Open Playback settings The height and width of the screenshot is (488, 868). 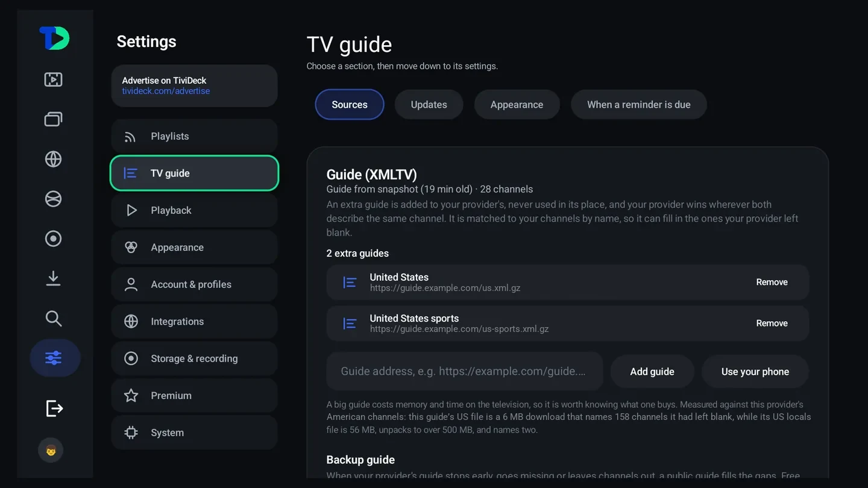coord(194,210)
